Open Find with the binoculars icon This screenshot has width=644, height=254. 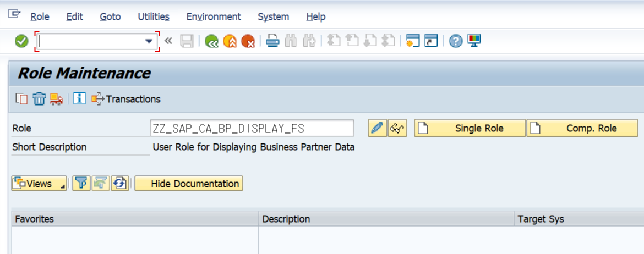click(x=291, y=41)
